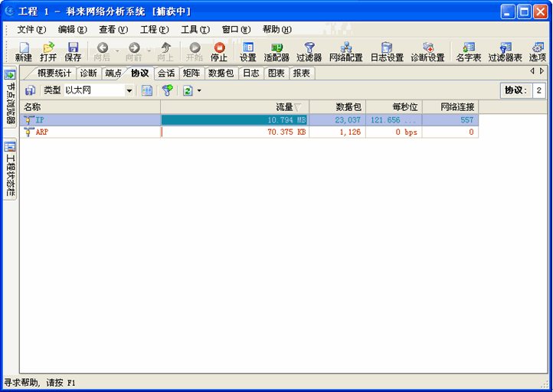Click the IP protocol row icon
Viewport: 553px width, 392px height.
pos(29,120)
